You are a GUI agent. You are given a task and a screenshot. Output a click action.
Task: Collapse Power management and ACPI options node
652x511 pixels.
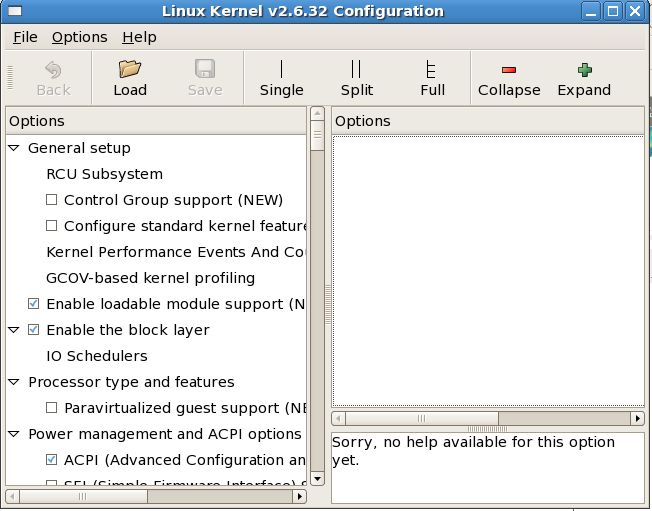point(14,434)
